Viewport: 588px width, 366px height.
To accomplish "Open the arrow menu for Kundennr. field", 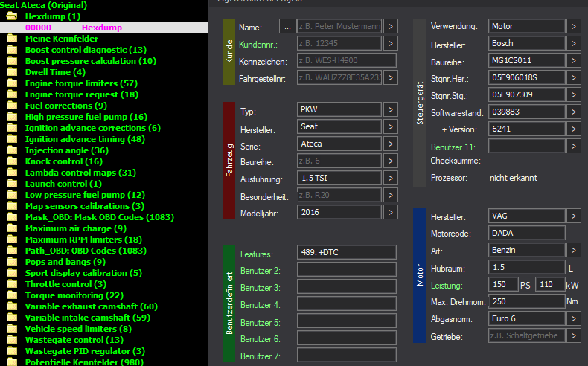I will pyautogui.click(x=390, y=43).
